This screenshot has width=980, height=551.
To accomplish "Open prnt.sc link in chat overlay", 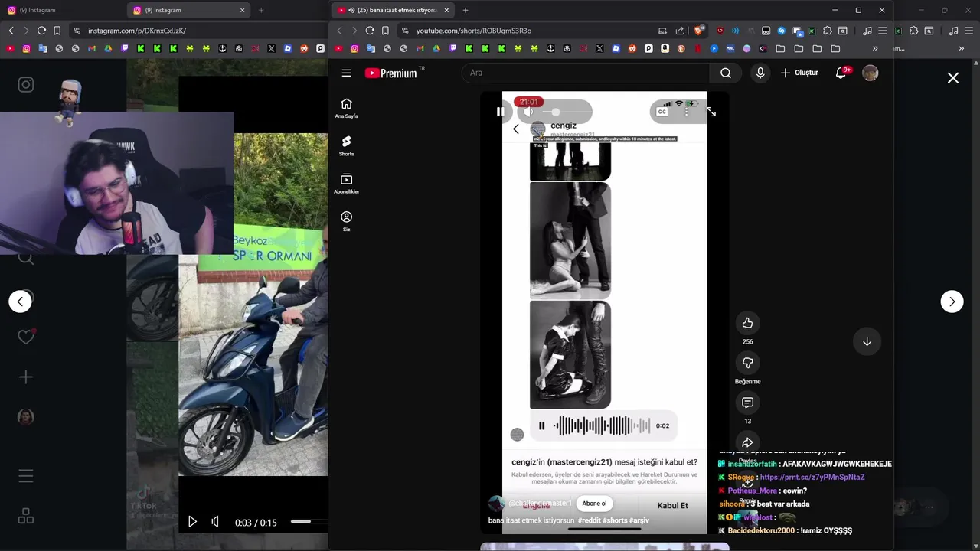I will pos(812,477).
